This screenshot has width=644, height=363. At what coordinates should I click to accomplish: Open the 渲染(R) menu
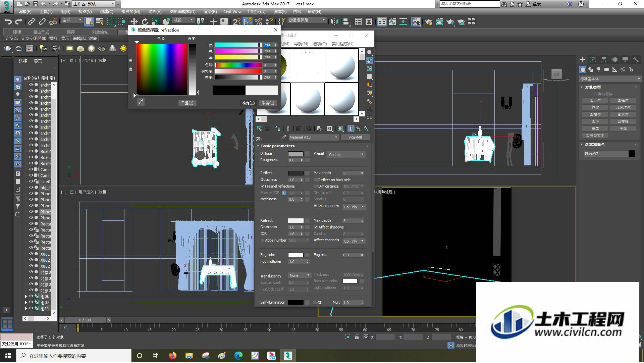click(210, 12)
